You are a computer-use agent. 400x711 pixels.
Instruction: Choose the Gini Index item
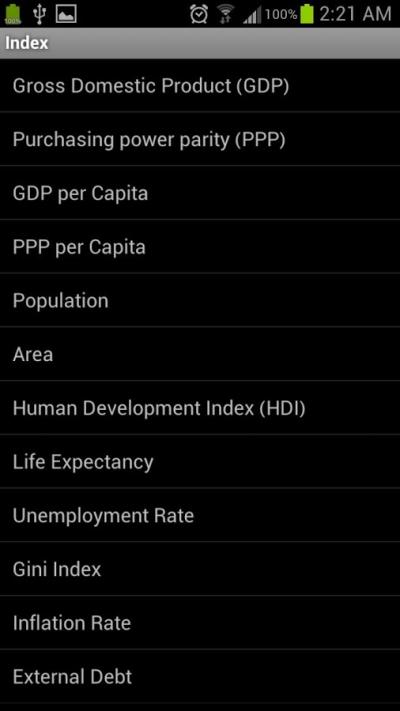[200, 569]
